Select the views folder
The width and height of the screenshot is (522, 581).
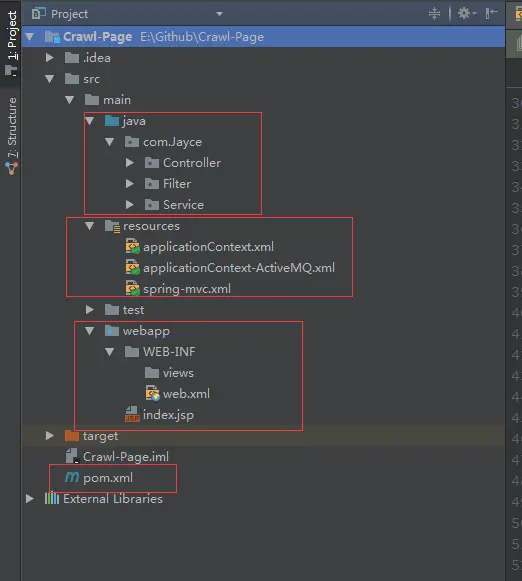pyautogui.click(x=178, y=373)
